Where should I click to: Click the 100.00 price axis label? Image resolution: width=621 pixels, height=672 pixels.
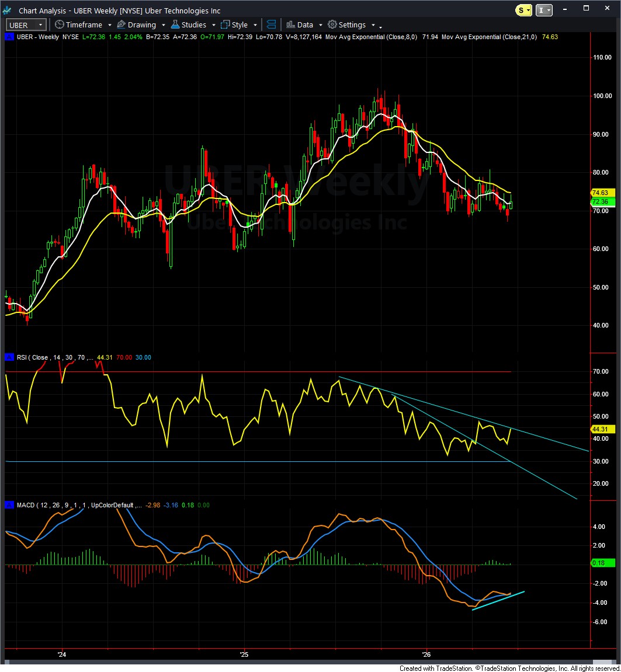602,96
